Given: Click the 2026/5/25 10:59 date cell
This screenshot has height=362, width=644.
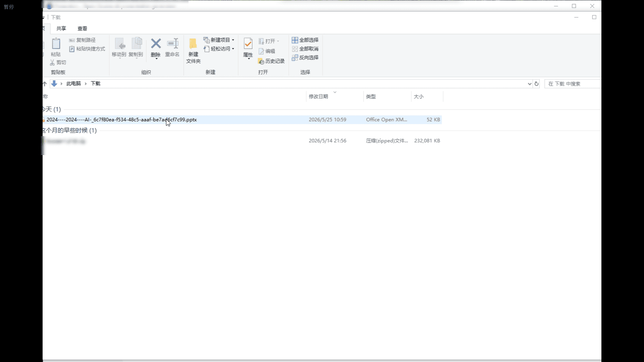Looking at the screenshot, I should coord(327,120).
